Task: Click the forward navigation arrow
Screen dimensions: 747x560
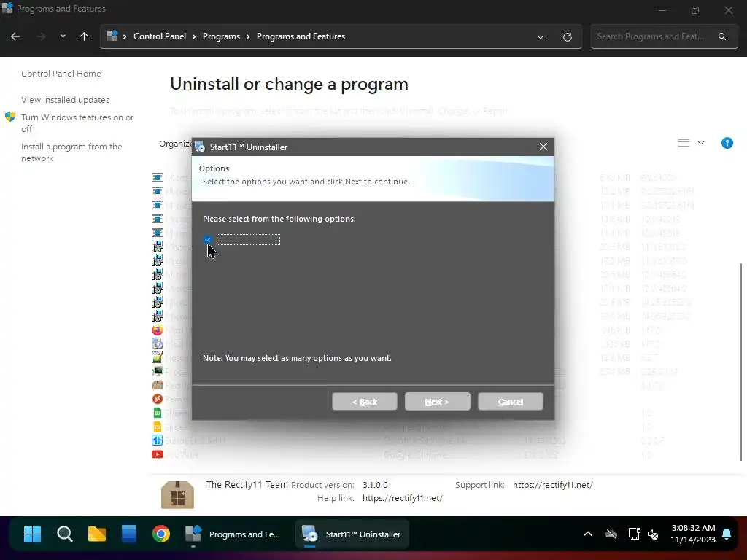Action: [x=41, y=36]
